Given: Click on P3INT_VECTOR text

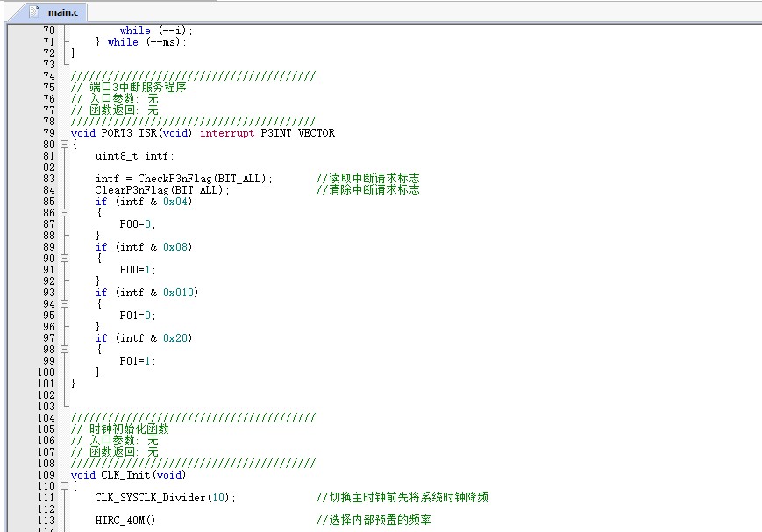Looking at the screenshot, I should pyautogui.click(x=297, y=133).
